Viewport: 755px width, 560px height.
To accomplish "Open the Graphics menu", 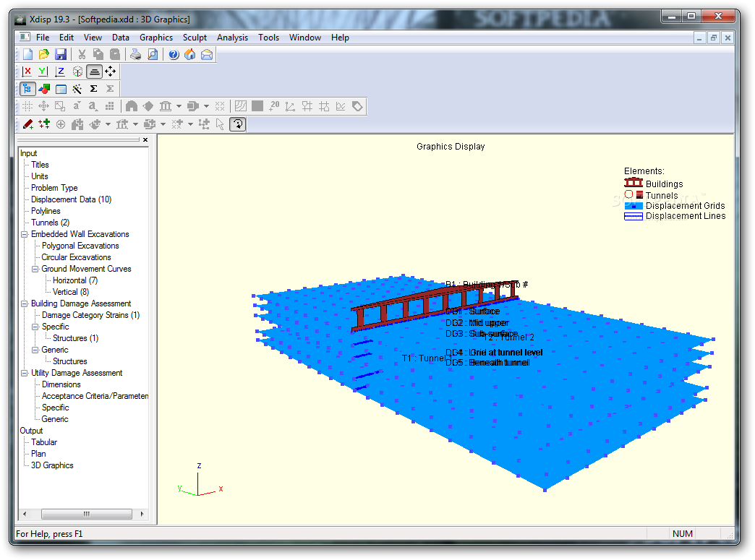I will (156, 38).
